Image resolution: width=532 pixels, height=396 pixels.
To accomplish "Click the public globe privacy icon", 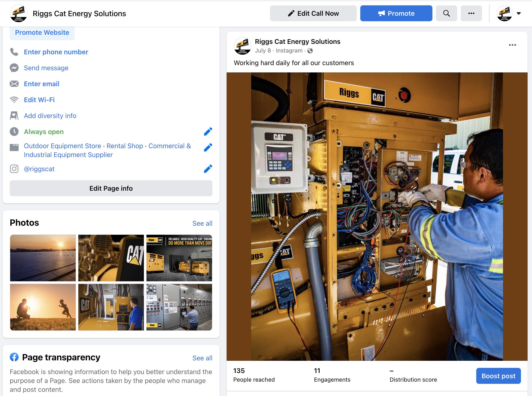I will [310, 51].
